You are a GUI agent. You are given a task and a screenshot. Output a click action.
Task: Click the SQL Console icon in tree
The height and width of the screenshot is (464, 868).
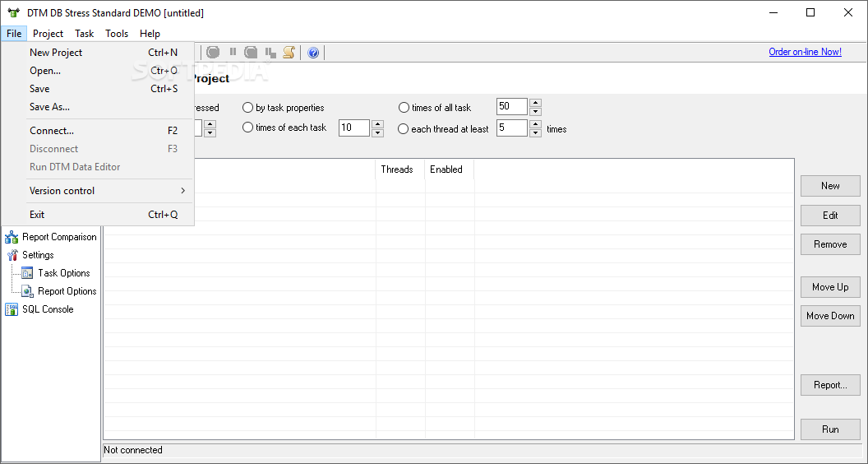pos(11,309)
